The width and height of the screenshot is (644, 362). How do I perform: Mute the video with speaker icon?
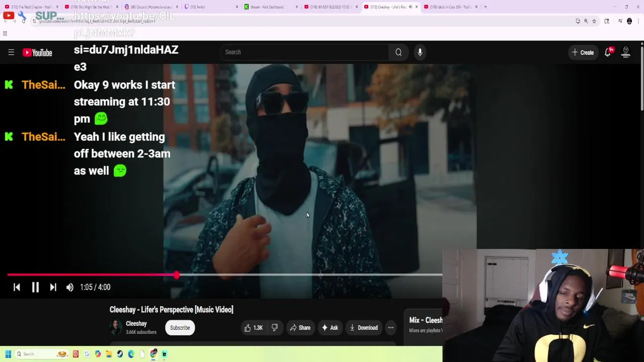(70, 287)
